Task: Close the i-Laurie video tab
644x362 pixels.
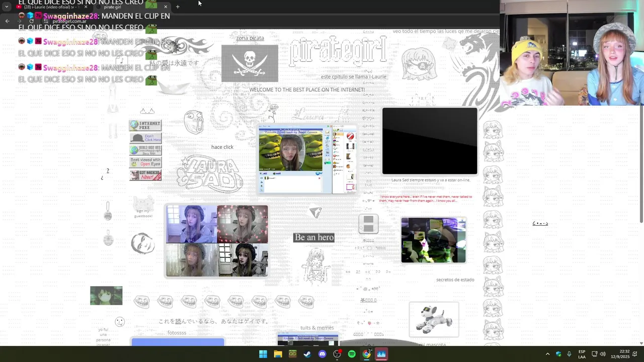Action: (86, 7)
